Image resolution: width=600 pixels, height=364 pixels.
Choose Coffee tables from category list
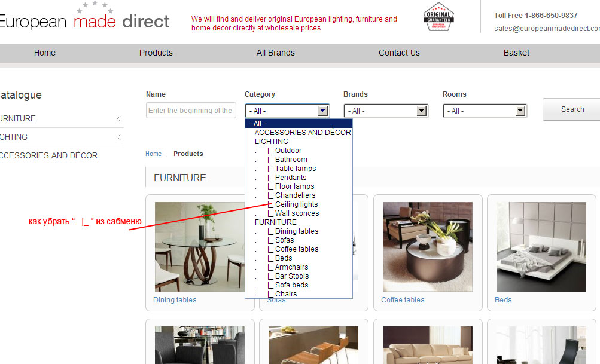tap(297, 249)
